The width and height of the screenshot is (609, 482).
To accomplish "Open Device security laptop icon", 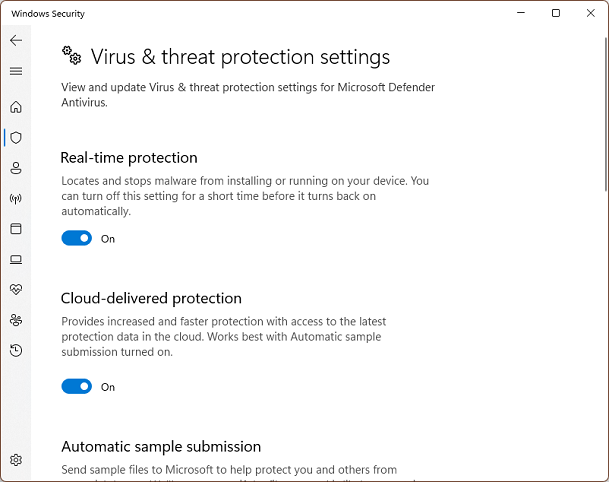I will (x=16, y=259).
